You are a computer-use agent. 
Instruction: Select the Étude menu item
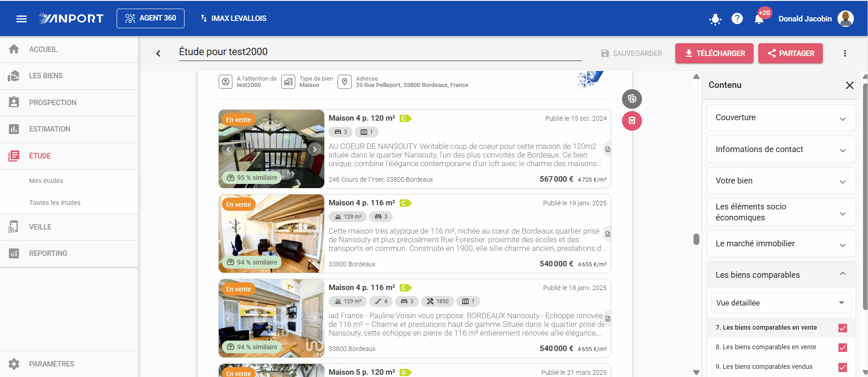click(x=69, y=156)
